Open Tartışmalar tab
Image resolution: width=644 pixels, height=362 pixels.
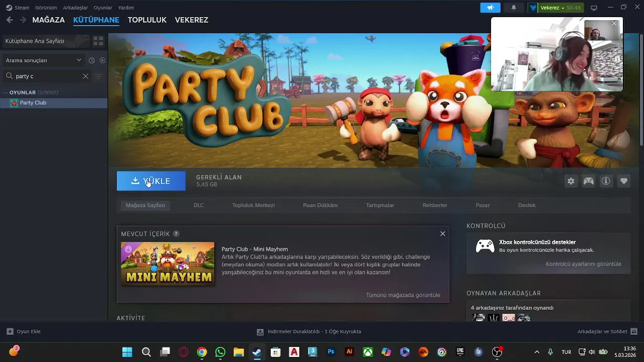click(x=380, y=205)
